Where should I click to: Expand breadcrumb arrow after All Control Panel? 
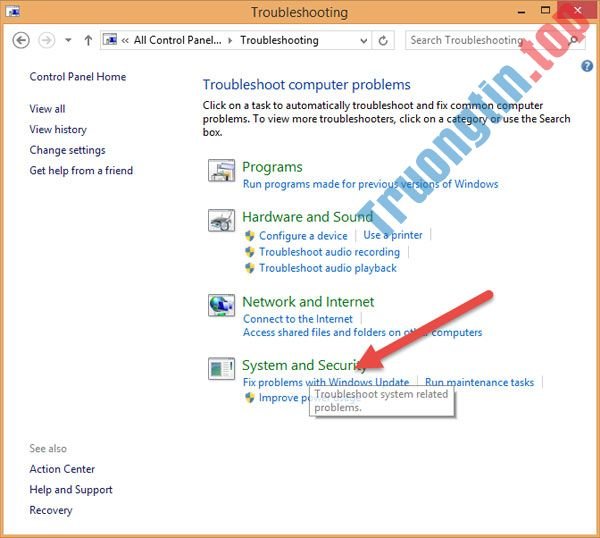(x=230, y=40)
